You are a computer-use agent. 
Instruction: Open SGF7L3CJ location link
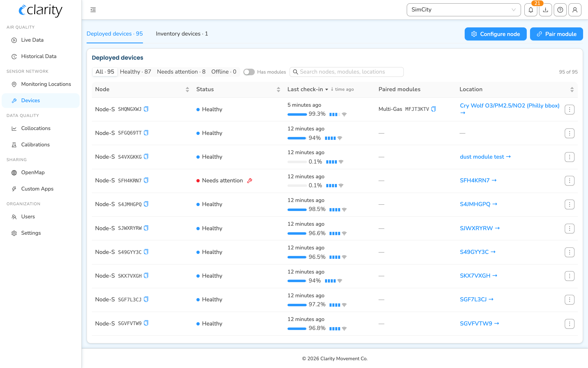(477, 299)
